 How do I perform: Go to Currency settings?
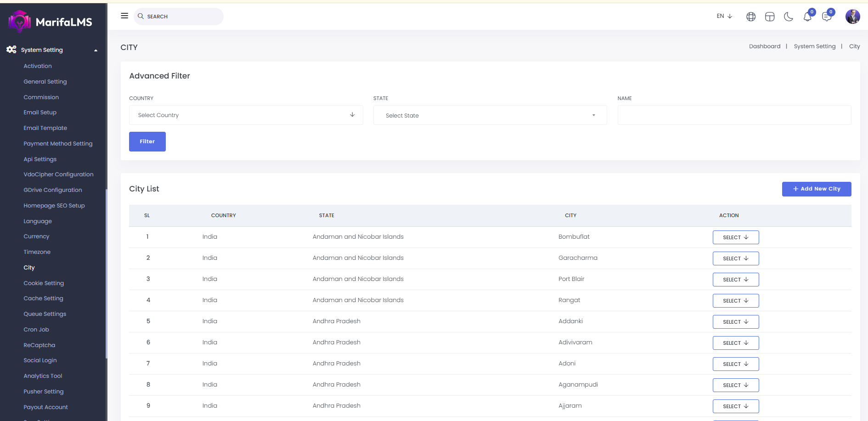[36, 236]
